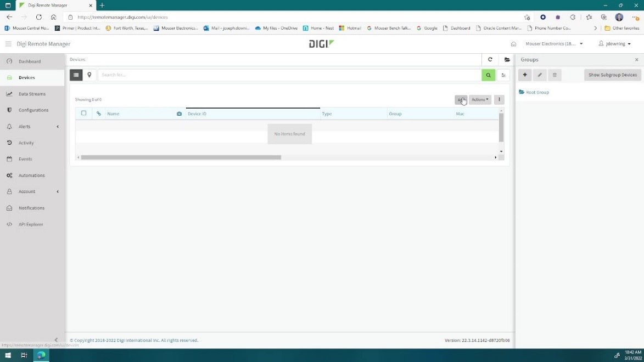This screenshot has height=362, width=644.
Task: Toggle the hamburger sidebar menu
Action: click(x=8, y=44)
